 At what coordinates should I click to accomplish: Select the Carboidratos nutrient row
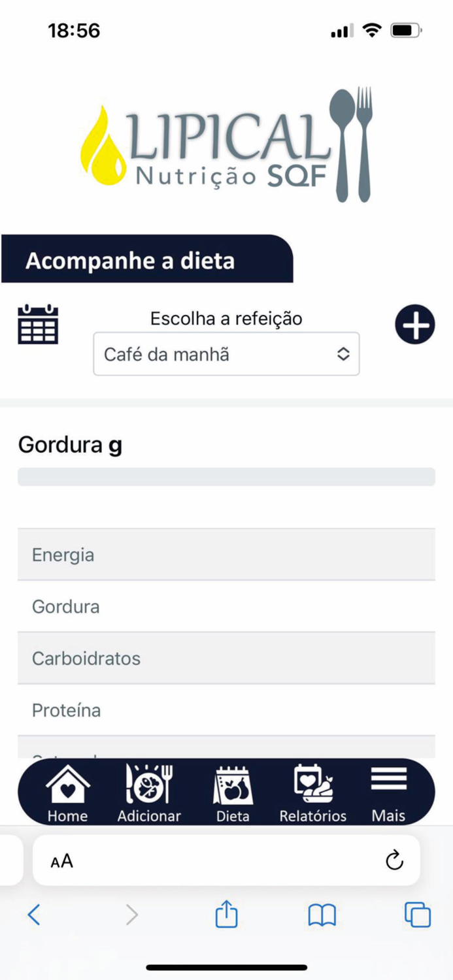pos(226,659)
